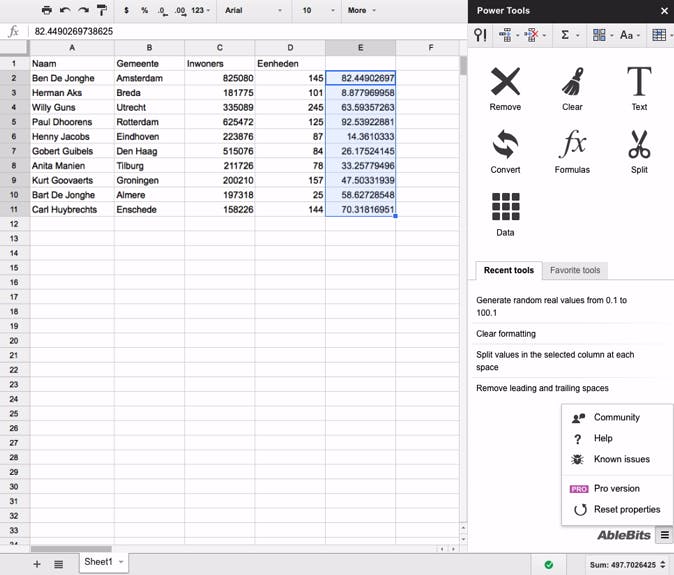Click the smart toolbar pin icon
This screenshot has width=674, height=575.
click(x=480, y=35)
